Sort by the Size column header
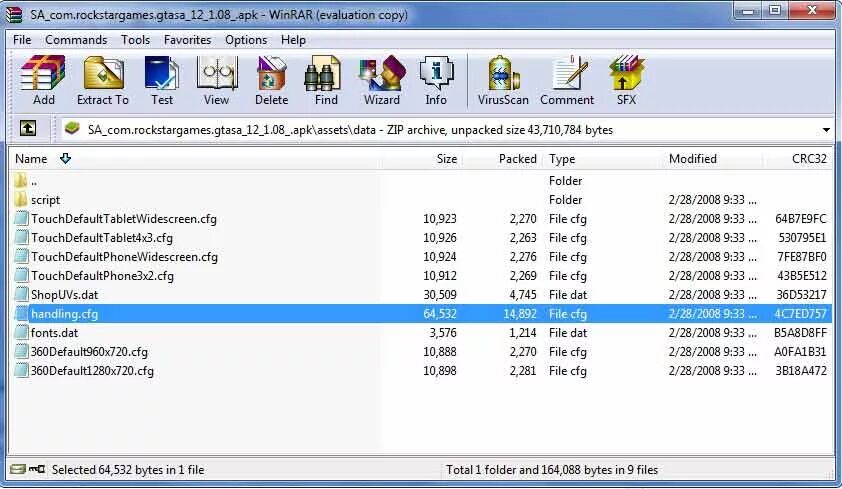Image resolution: width=842 pixels, height=489 pixels. (x=447, y=159)
